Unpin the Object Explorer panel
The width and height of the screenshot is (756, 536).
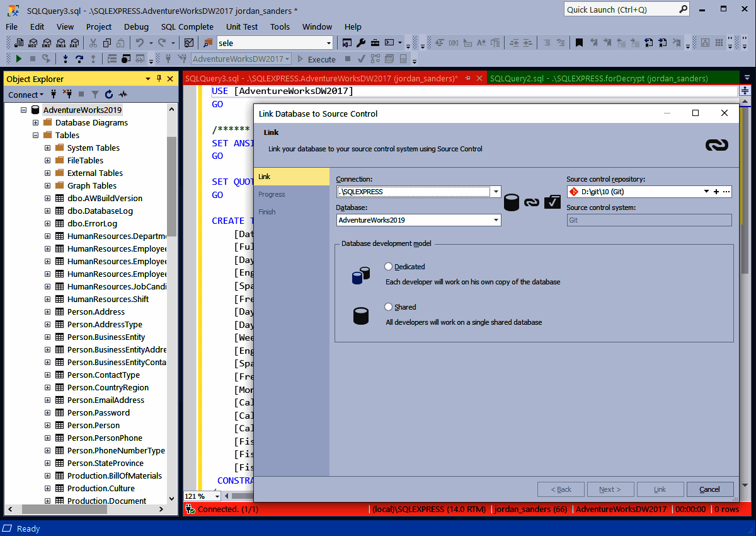click(x=160, y=78)
